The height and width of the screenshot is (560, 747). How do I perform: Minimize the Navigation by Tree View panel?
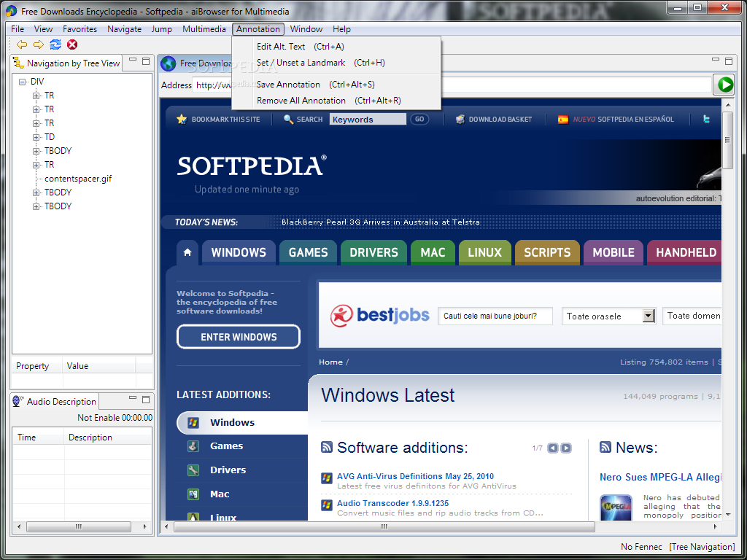point(133,60)
